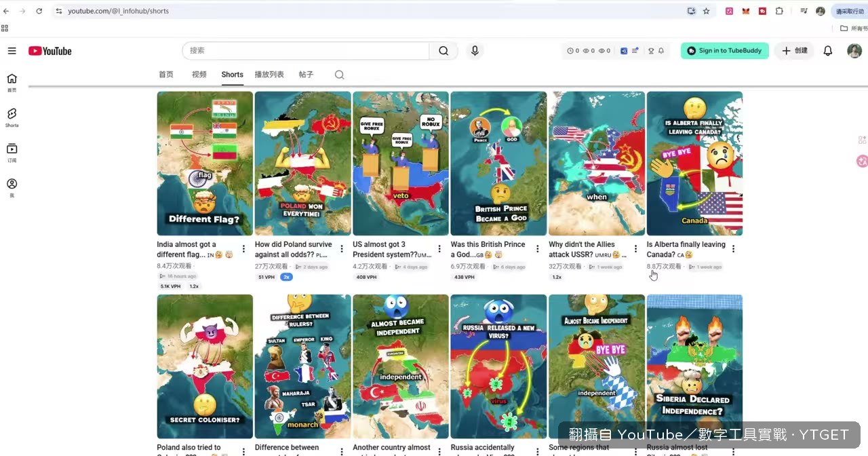
Task: Bookmark this page with the star icon
Action: click(706, 11)
